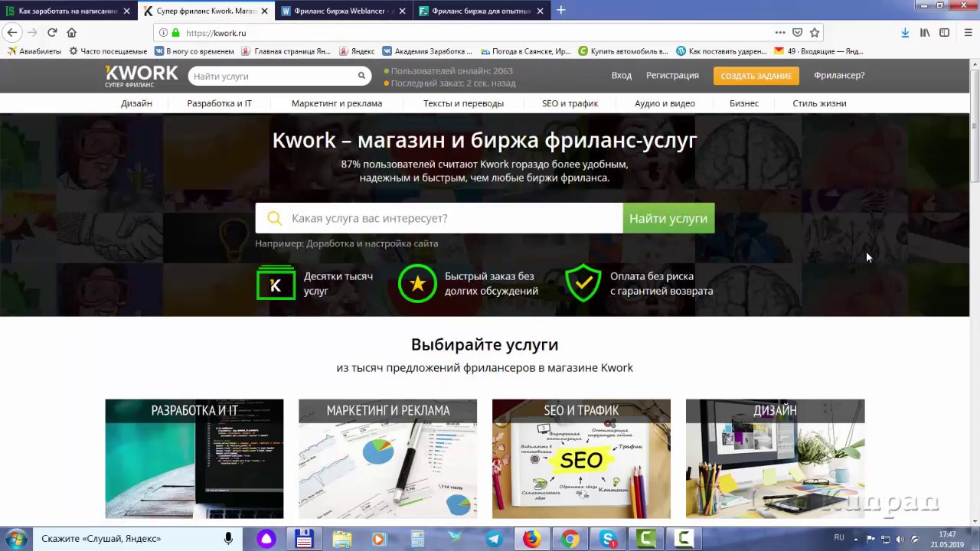Image resolution: width=980 pixels, height=551 pixels.
Task: Click green 'Найти услуги' button
Action: (668, 218)
